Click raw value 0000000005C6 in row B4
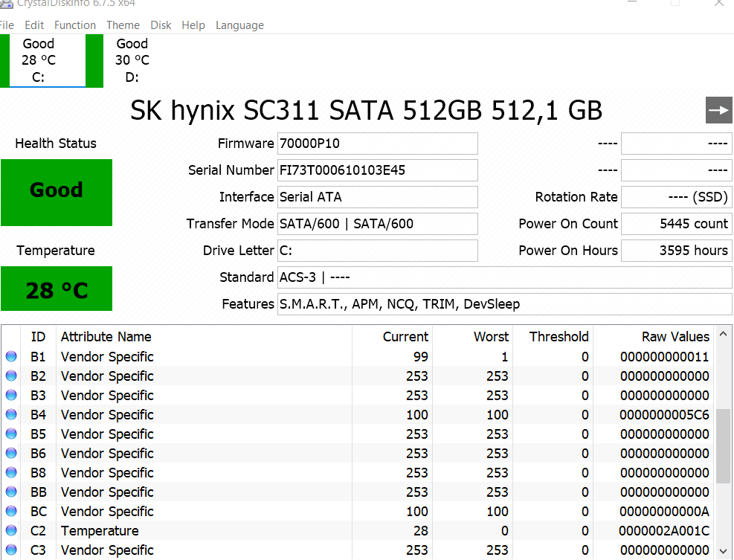 pos(664,415)
